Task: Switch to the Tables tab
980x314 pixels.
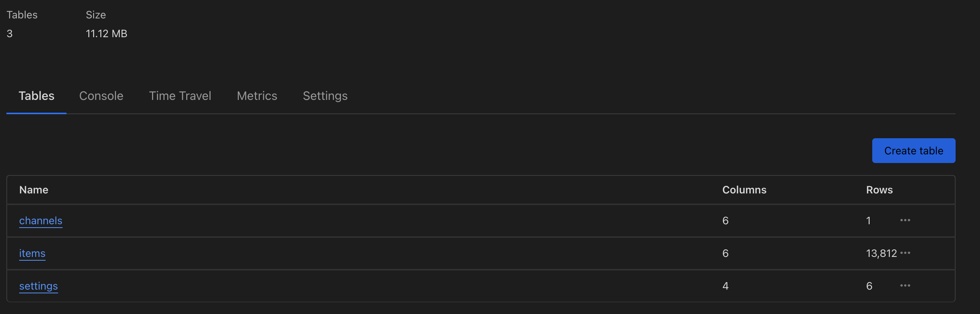Action: click(x=36, y=96)
